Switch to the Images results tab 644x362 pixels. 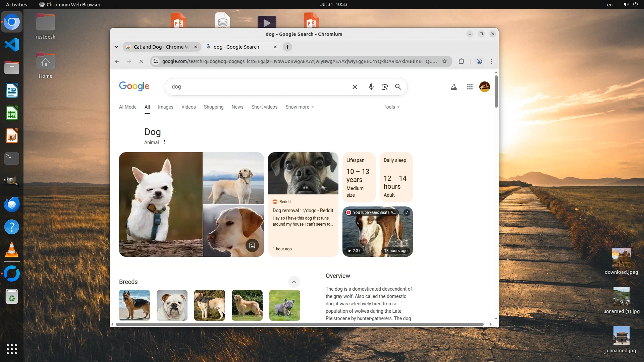tap(165, 107)
